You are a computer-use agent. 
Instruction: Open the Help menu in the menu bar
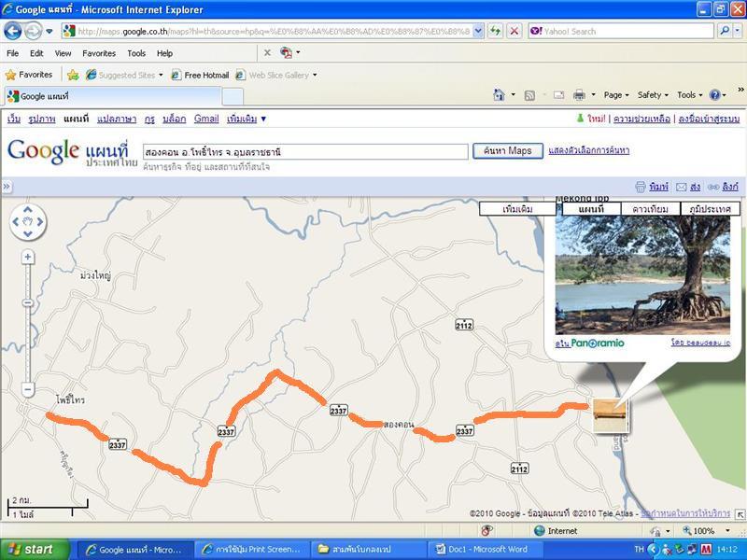click(165, 53)
